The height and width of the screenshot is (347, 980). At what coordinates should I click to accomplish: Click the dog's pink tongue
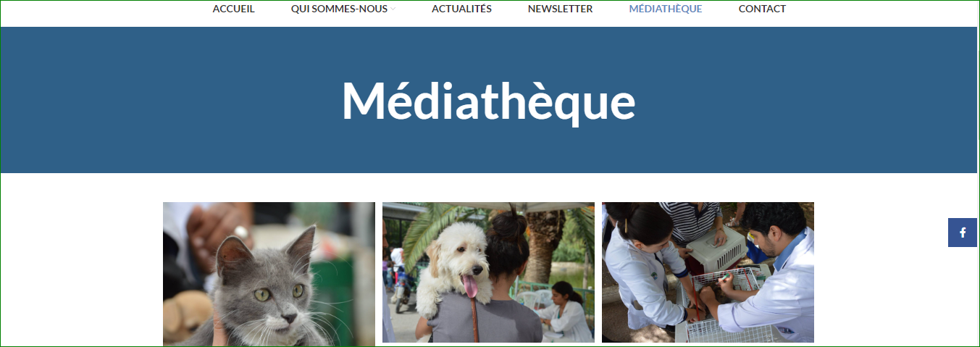(x=471, y=287)
